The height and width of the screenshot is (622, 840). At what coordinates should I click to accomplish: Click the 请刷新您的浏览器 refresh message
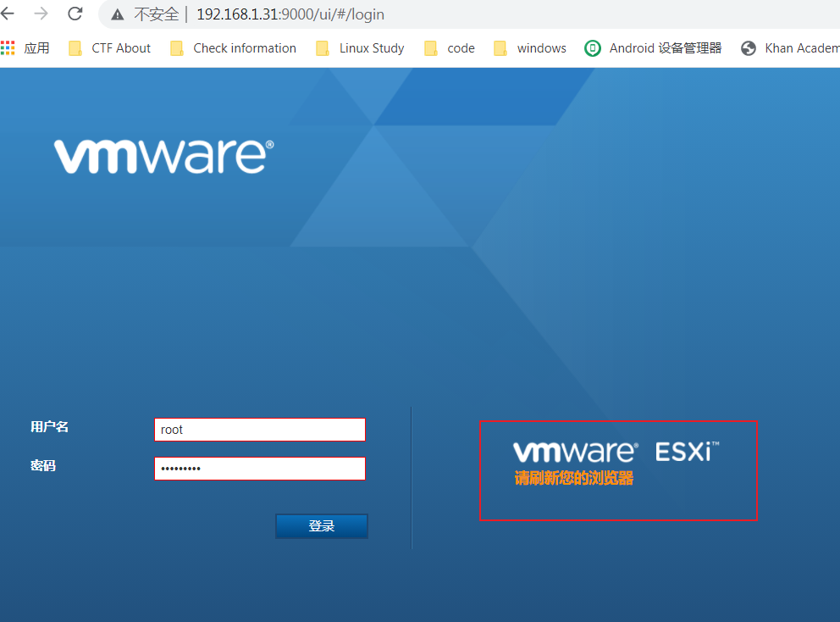[x=574, y=479]
